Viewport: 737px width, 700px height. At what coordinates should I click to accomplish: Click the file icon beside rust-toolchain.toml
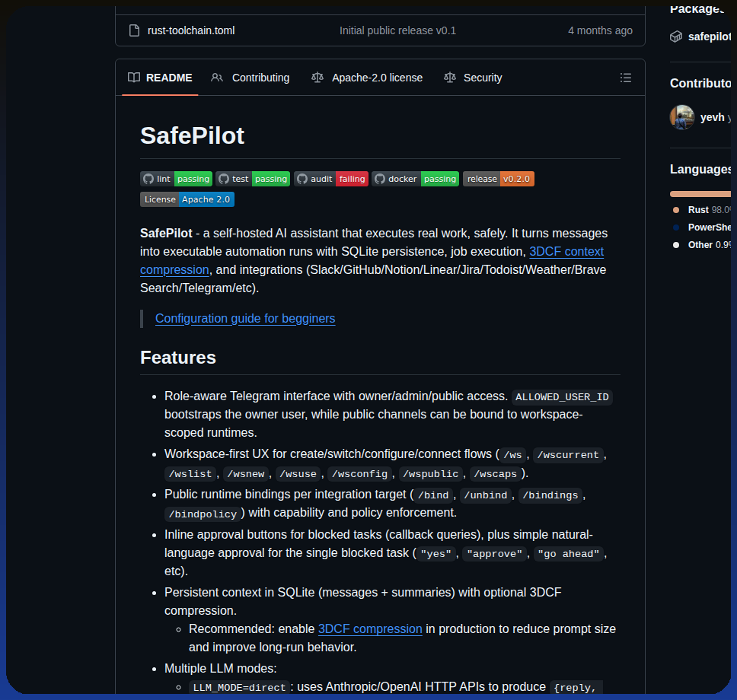(x=135, y=30)
